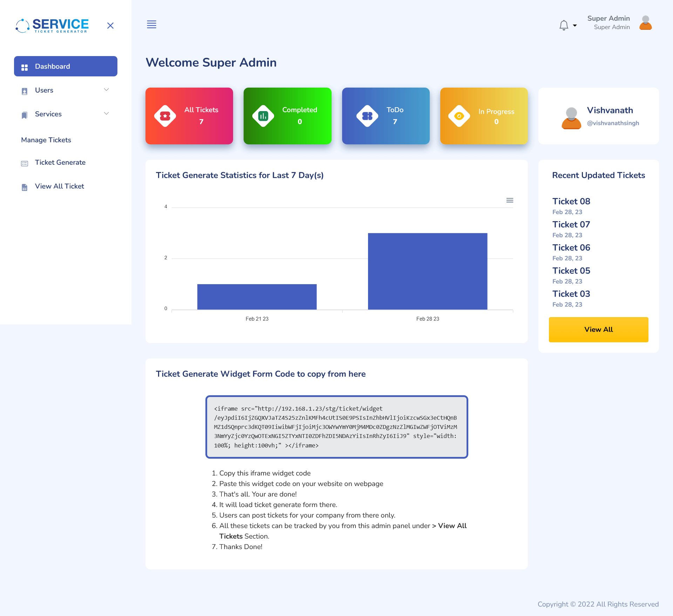Click the All Tickets star ticket icon

[x=165, y=116]
